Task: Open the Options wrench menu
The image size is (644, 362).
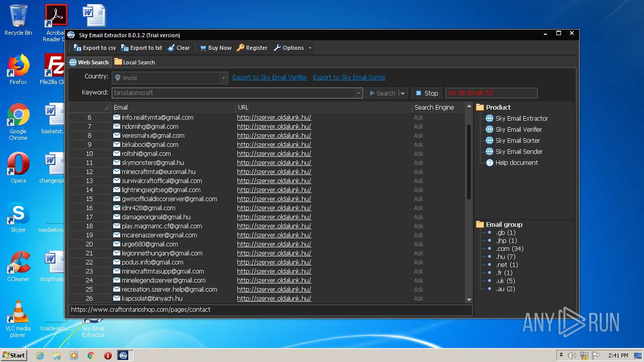Action: (x=289, y=48)
